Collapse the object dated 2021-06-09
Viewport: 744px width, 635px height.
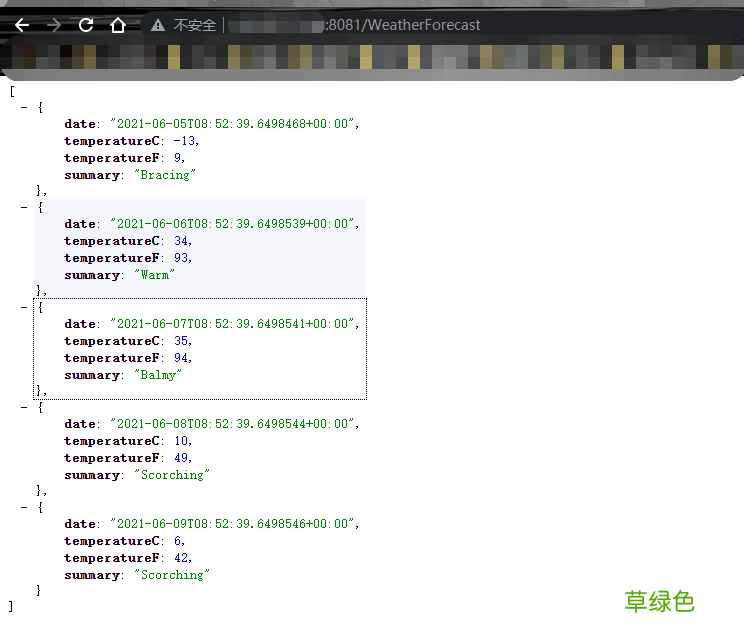[24, 507]
